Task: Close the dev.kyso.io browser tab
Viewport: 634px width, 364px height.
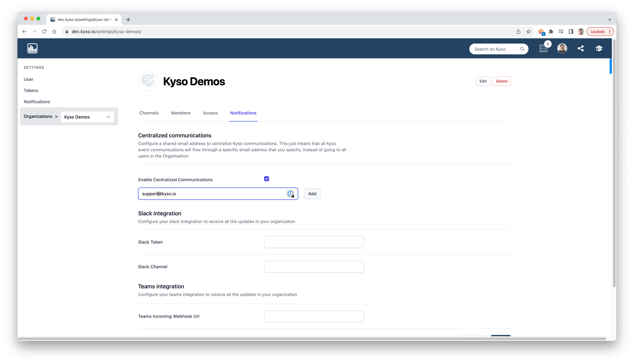Action: pyautogui.click(x=116, y=19)
